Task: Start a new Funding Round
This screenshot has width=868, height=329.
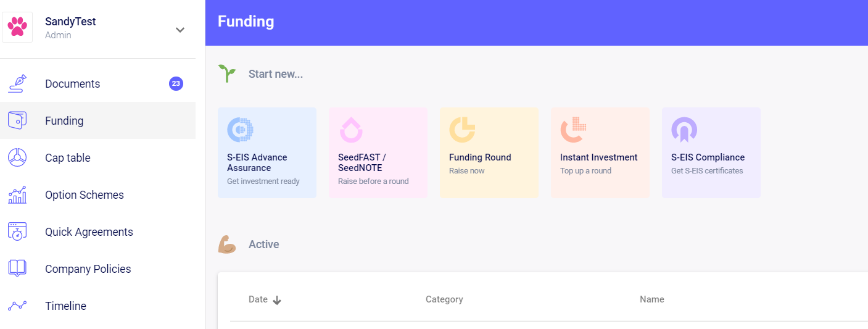Action: tap(489, 153)
